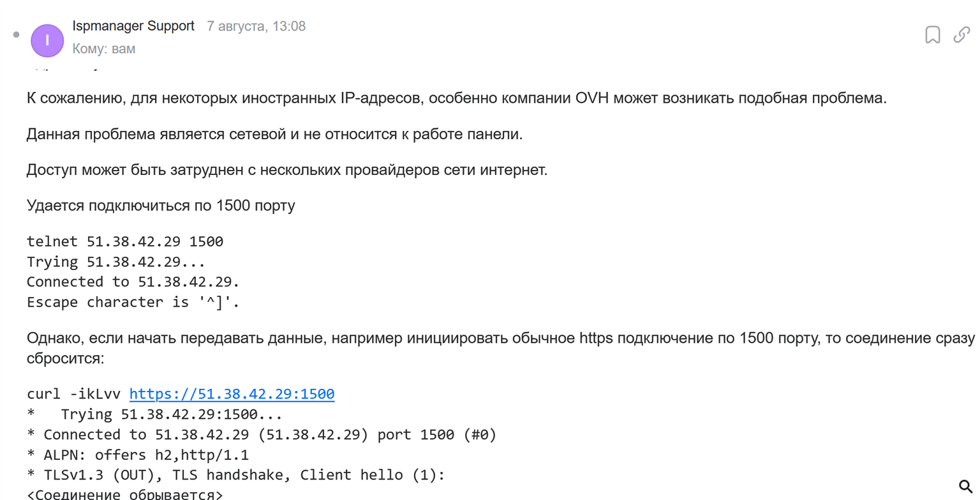The image size is (980, 500).
Task: Follow the blue curl URL in the message
Action: (232, 394)
